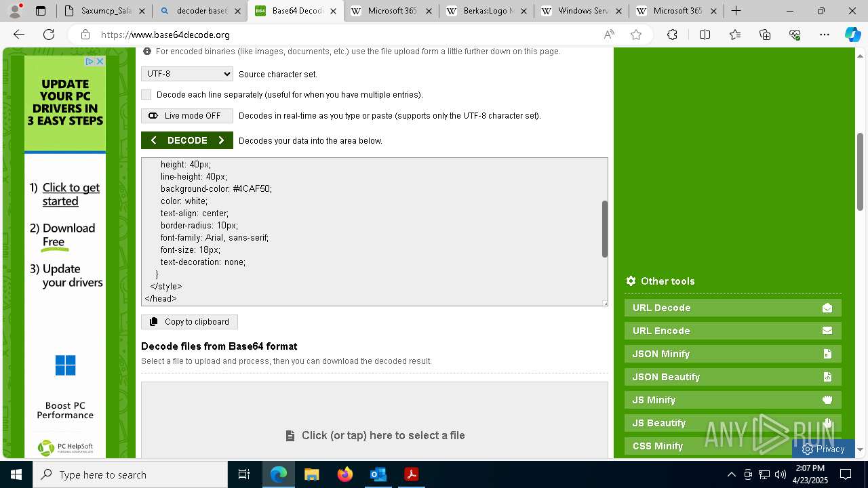
Task: Open the notification center
Action: (846, 474)
